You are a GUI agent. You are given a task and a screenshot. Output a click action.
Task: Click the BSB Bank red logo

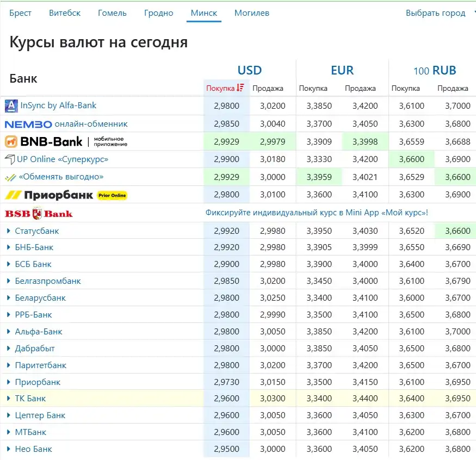click(39, 213)
